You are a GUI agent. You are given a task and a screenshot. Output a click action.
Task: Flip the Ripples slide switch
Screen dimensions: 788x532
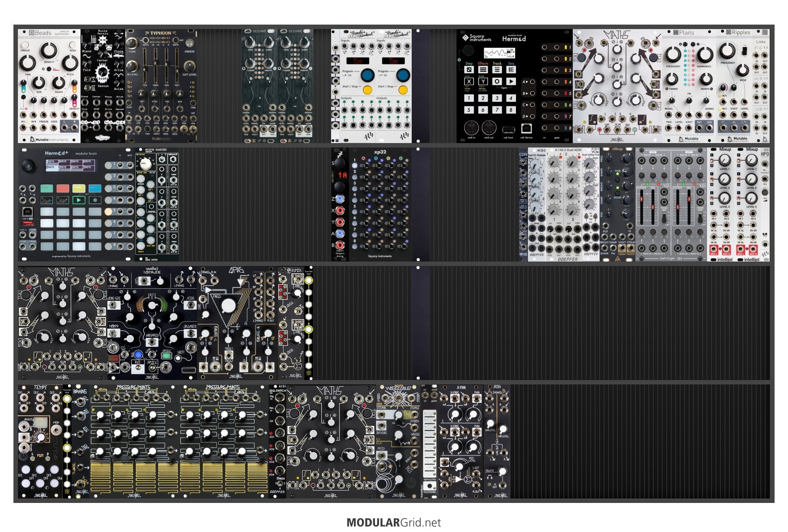pos(744,51)
